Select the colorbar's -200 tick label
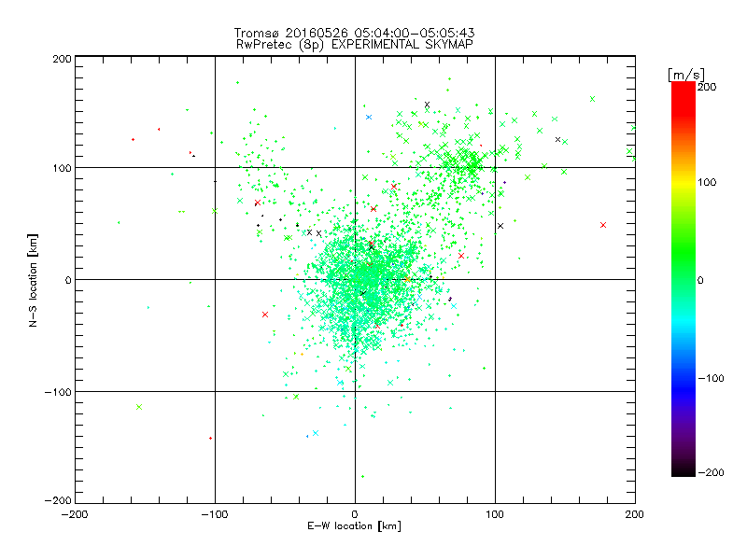The image size is (747, 560). coord(711,472)
